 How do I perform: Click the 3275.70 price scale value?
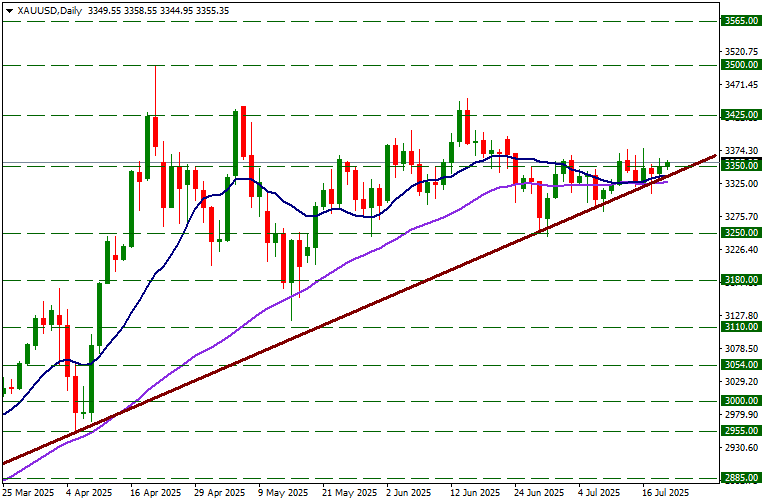[741, 217]
